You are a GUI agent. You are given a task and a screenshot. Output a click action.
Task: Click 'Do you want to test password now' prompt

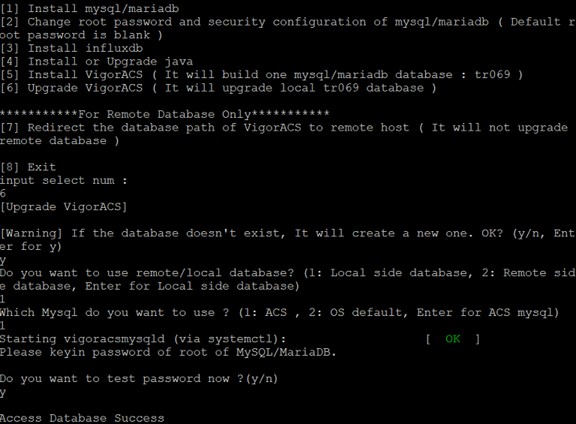click(x=139, y=379)
